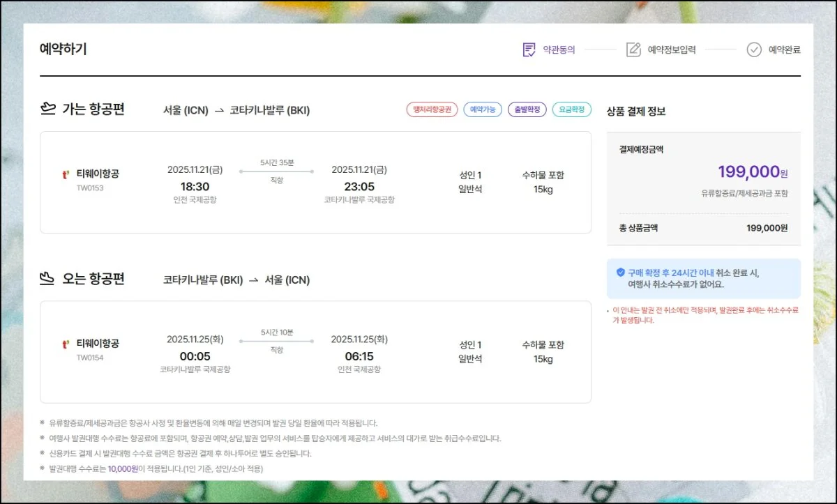Viewport: 837px width, 504px height.
Task: Click the T'way logo on flight TW0154
Action: click(x=66, y=344)
